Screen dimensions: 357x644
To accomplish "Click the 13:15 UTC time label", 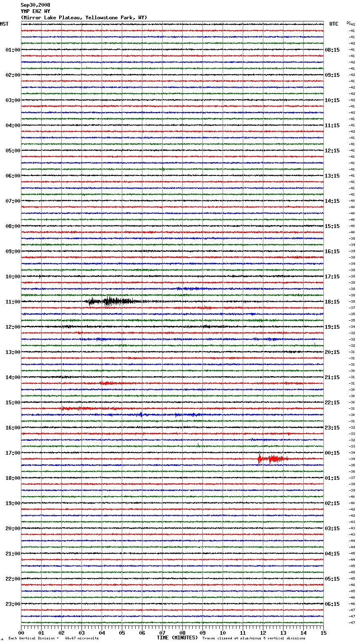I will [x=332, y=176].
